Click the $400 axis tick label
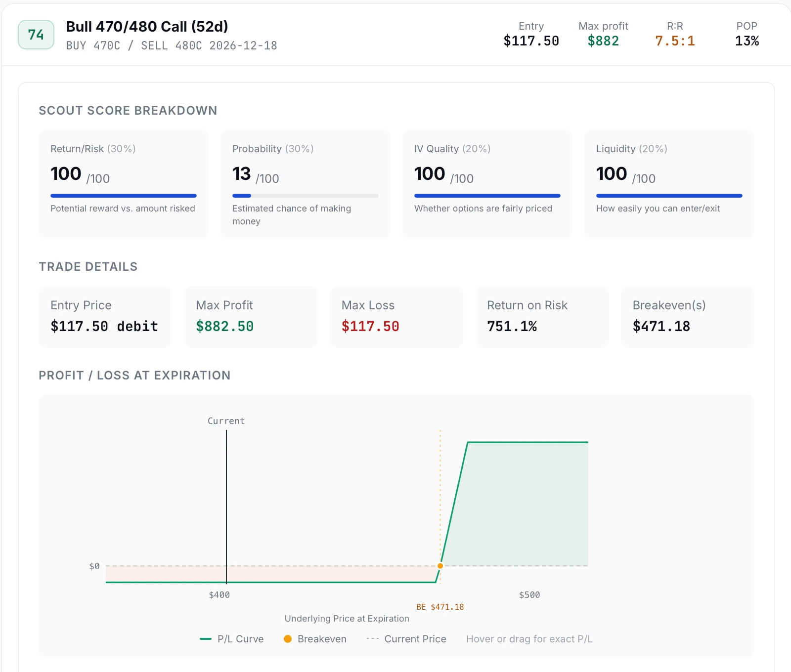This screenshot has width=791, height=672. pyautogui.click(x=219, y=595)
